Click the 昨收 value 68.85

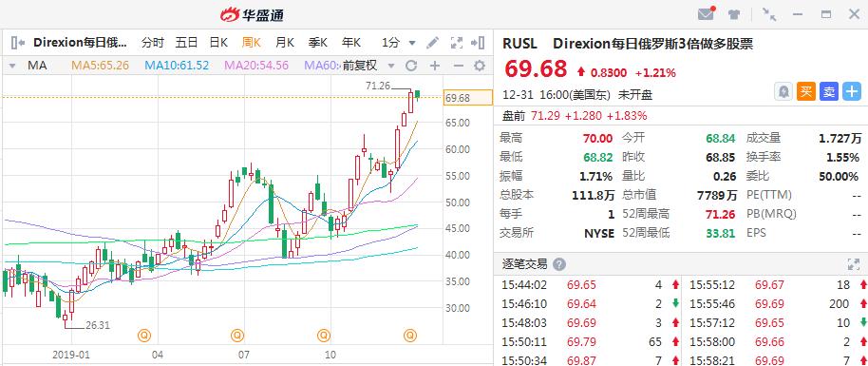[721, 158]
